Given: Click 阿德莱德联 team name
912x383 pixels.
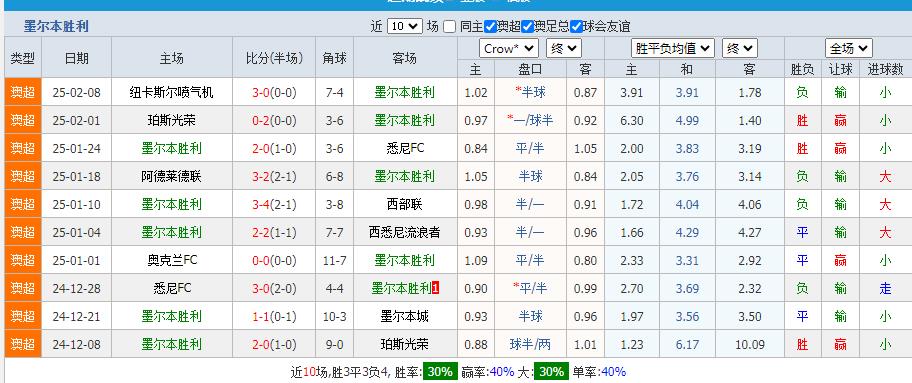Looking at the screenshot, I should 172,176.
